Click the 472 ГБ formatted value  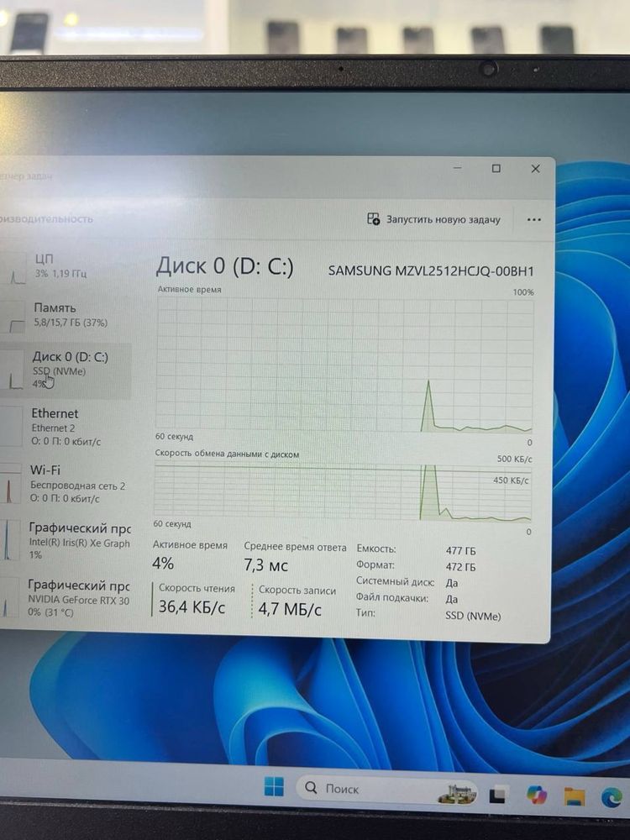pyautogui.click(x=460, y=567)
